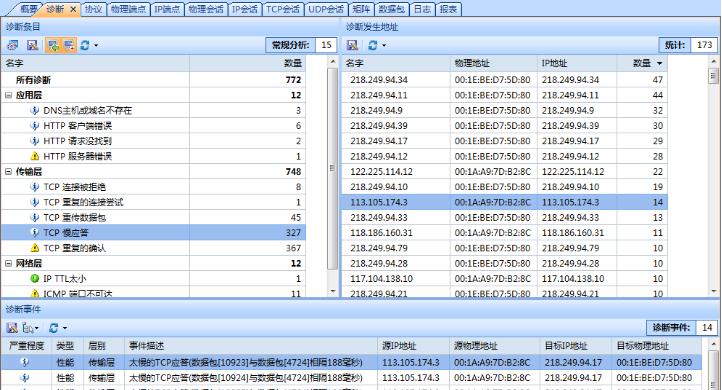
Task: Toggle the expand-all tree icon in 诊断条目 toolbar
Action: tap(53, 45)
